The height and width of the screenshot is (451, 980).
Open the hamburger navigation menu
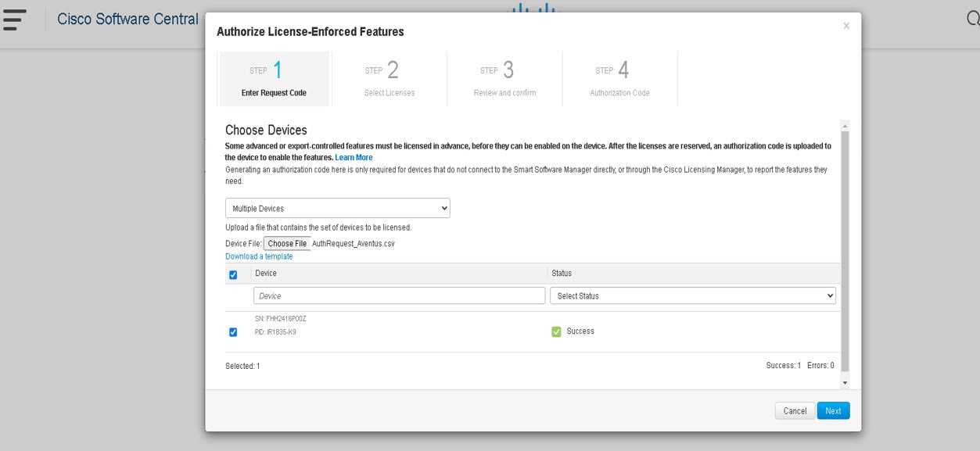point(16,19)
